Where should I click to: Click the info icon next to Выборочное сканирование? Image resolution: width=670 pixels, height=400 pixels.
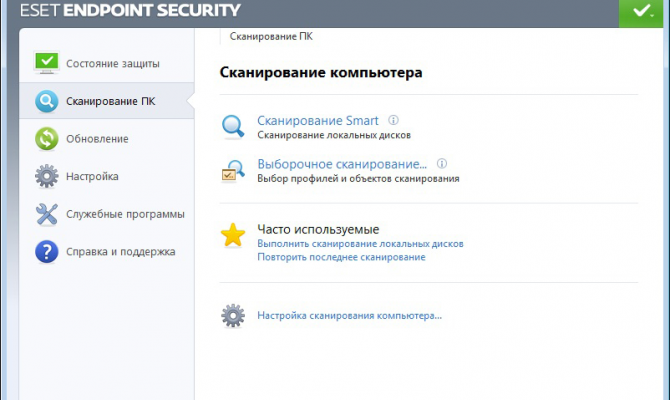point(441,163)
